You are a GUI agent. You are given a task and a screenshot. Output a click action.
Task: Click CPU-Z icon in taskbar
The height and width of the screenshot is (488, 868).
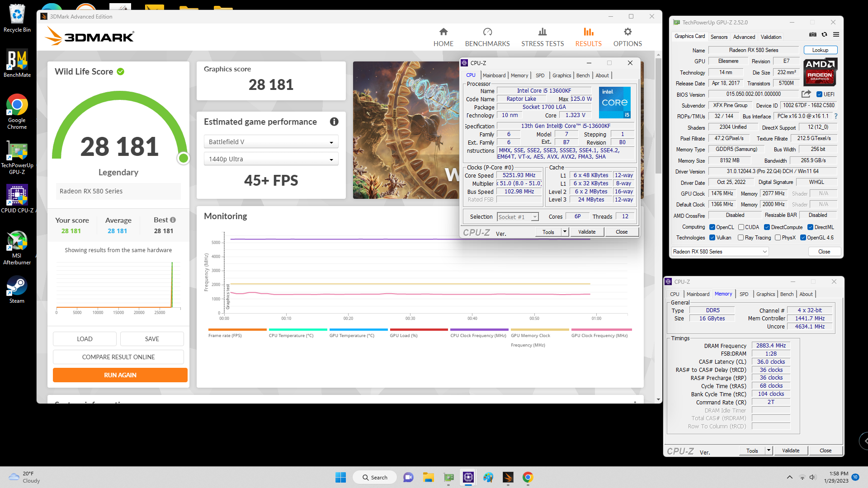468,477
